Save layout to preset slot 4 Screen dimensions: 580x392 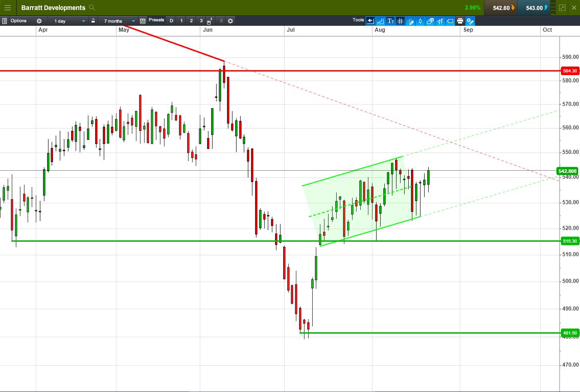[210, 21]
